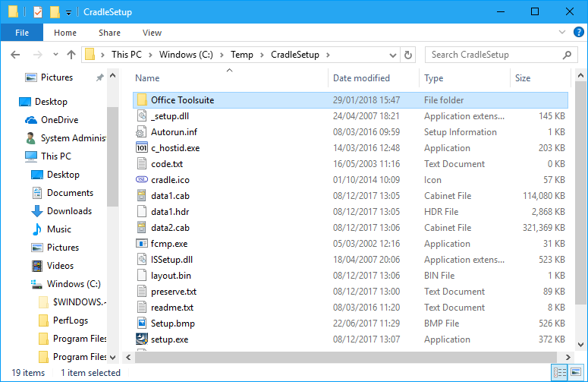588x382 pixels.
Task: Open the Recent locations dropdown arrow
Action: coord(55,55)
